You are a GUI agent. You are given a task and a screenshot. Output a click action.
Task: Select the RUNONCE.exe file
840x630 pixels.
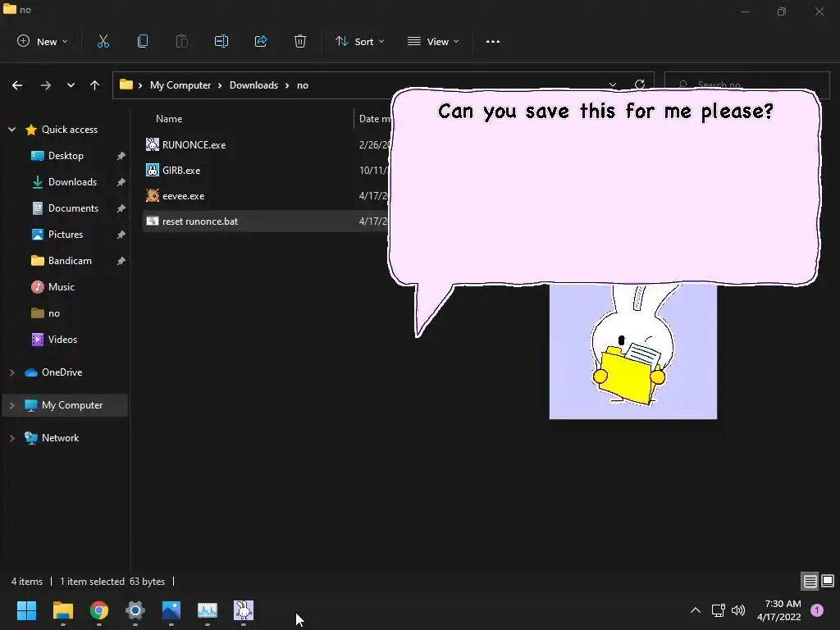tap(194, 144)
